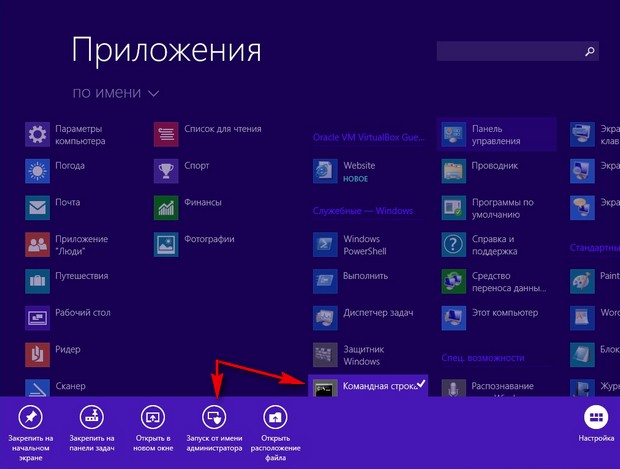Open the Mail app tile
Viewport: 620px width, 469px height.
tap(38, 208)
